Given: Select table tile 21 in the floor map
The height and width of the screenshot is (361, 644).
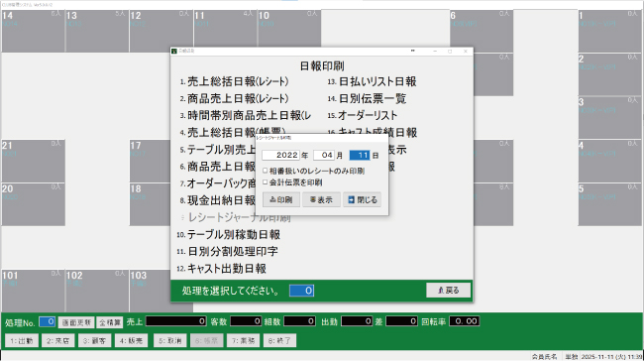Looking at the screenshot, I should 33,162.
